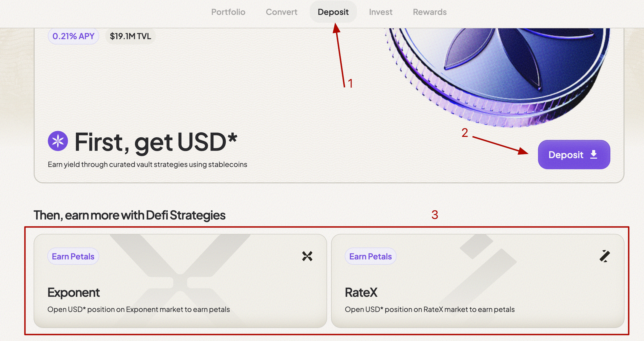Click Earn Petals badge on RateX card
Viewport: 644px width, 341px height.
pos(371,256)
